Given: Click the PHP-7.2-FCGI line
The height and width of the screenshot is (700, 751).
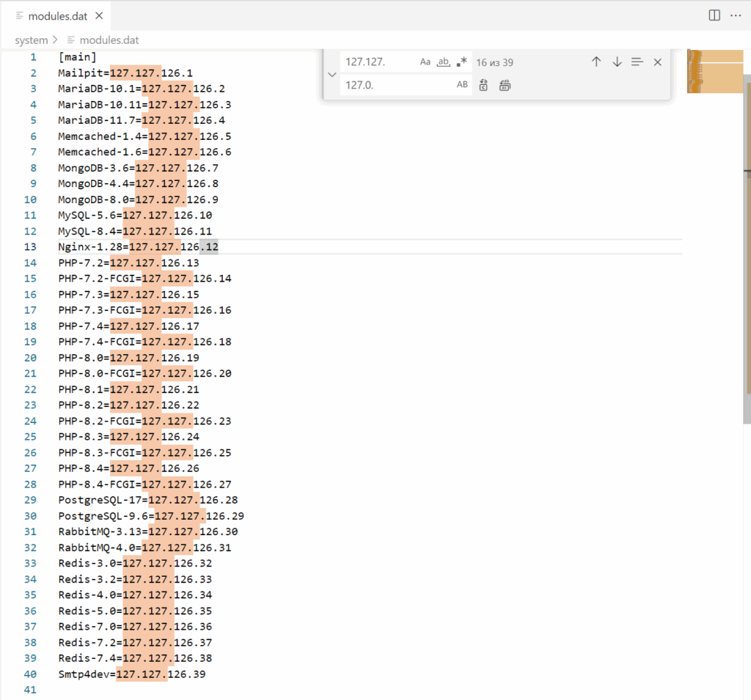Looking at the screenshot, I should coord(144,279).
